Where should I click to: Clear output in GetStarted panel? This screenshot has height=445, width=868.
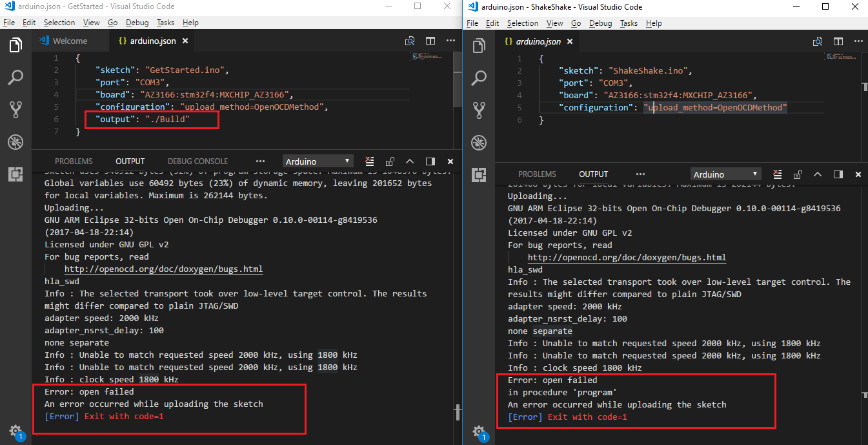(x=370, y=161)
